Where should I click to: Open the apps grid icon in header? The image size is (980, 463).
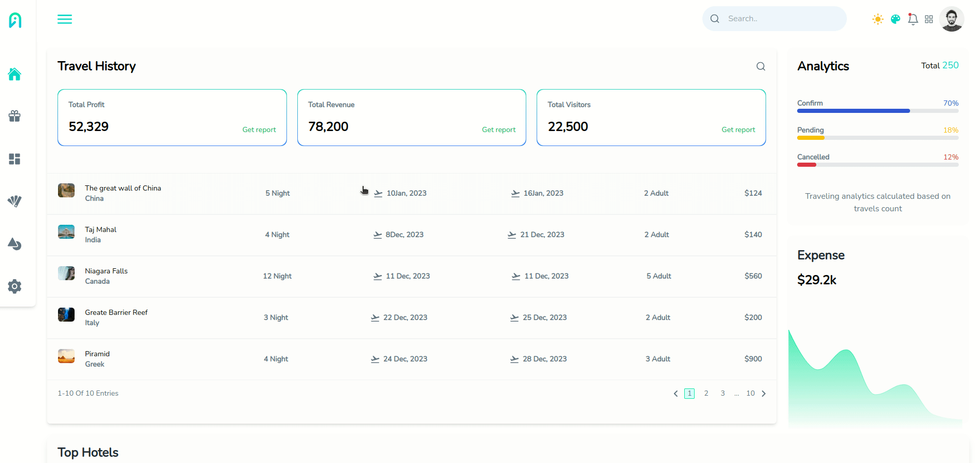(929, 19)
